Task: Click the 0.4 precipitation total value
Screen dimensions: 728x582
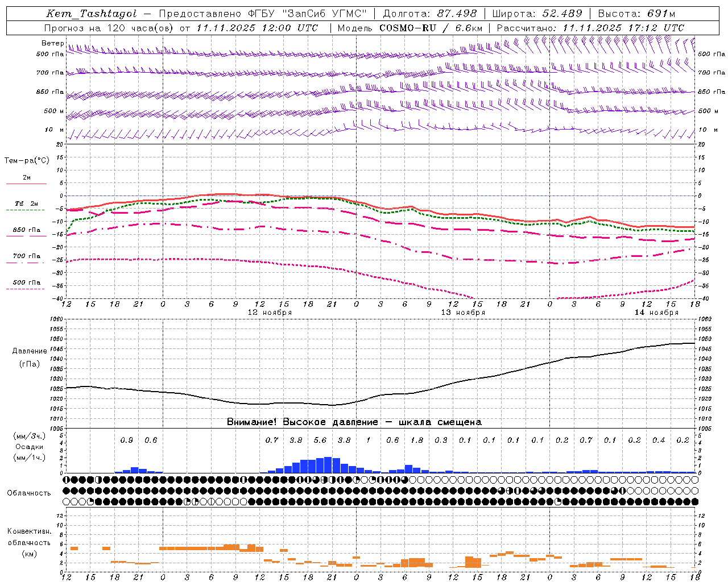Action: [x=659, y=440]
